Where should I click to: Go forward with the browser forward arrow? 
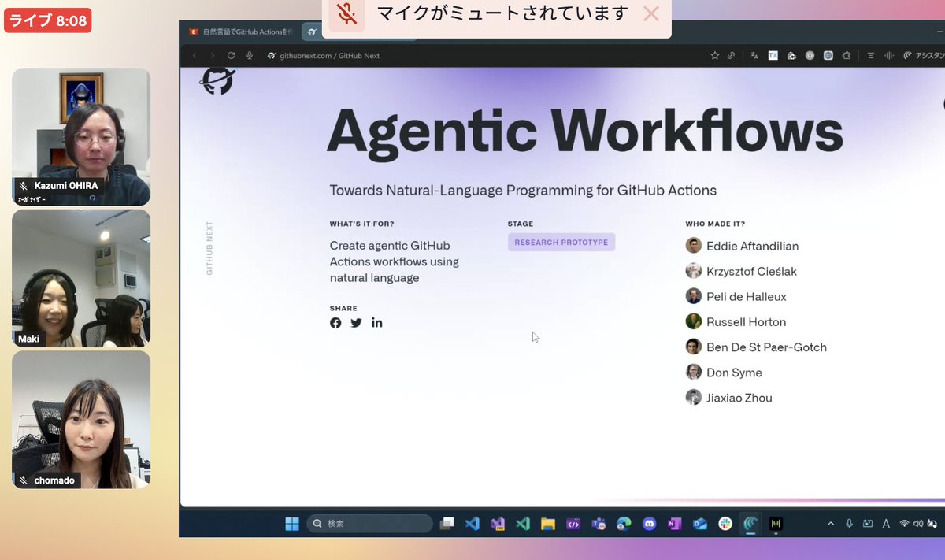(x=212, y=56)
